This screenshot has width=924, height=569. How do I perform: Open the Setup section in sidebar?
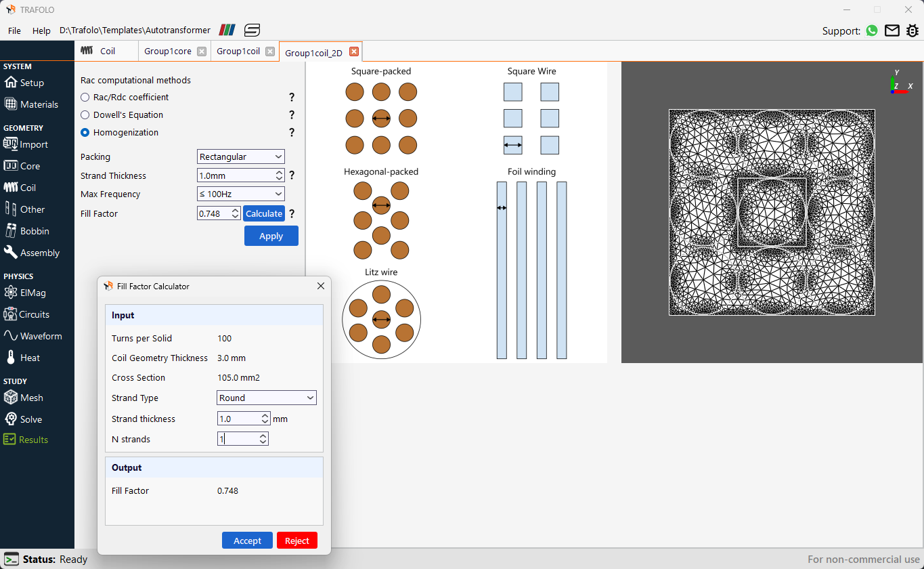(x=24, y=83)
